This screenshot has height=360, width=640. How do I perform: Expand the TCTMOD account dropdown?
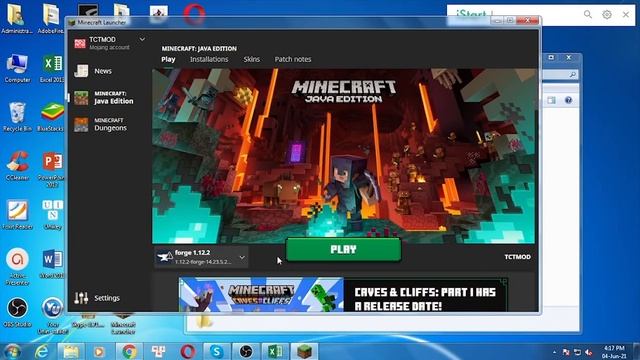(142, 40)
